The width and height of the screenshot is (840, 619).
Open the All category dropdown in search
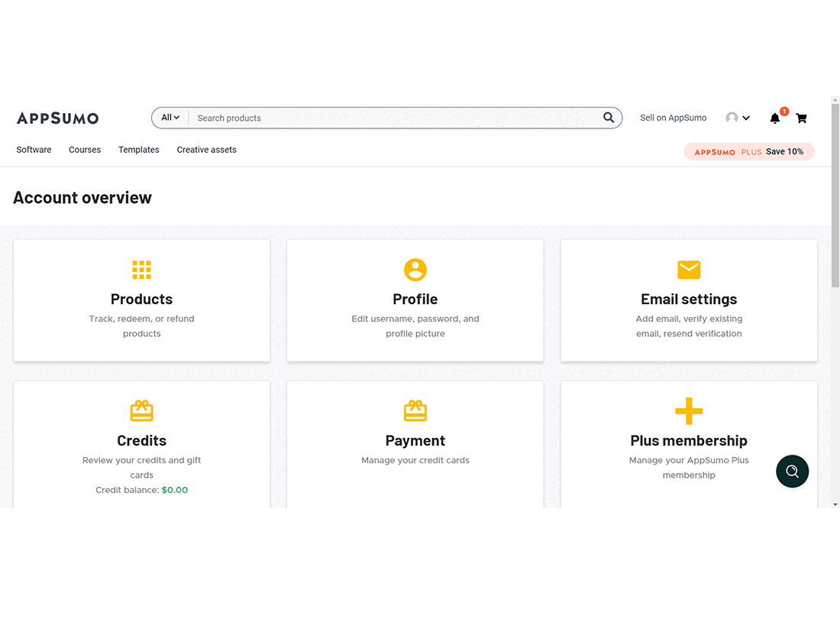coord(170,118)
